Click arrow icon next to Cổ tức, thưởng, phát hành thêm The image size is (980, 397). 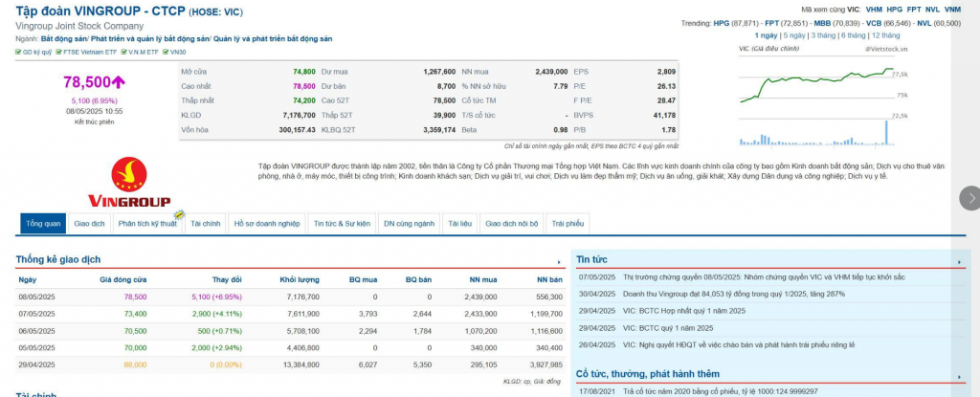click(x=959, y=377)
